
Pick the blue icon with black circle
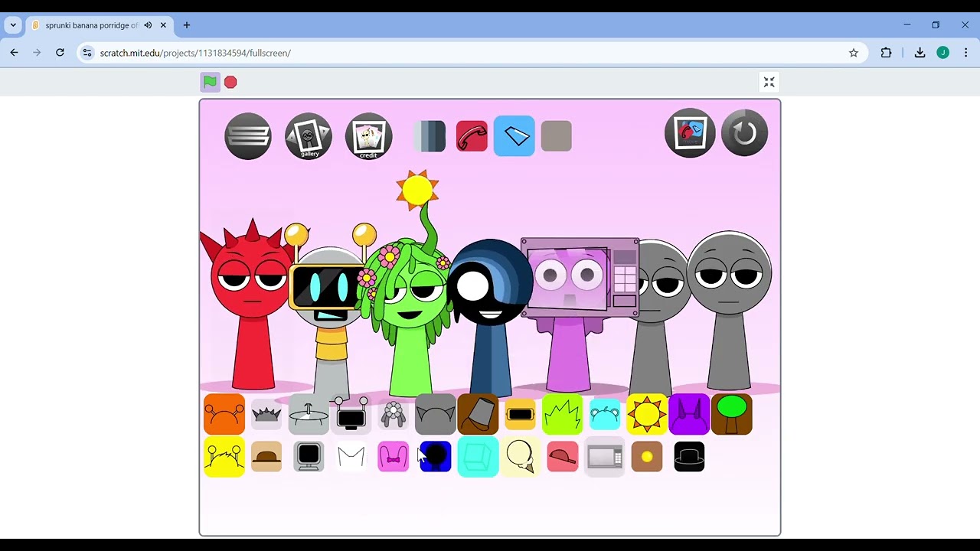pyautogui.click(x=436, y=457)
